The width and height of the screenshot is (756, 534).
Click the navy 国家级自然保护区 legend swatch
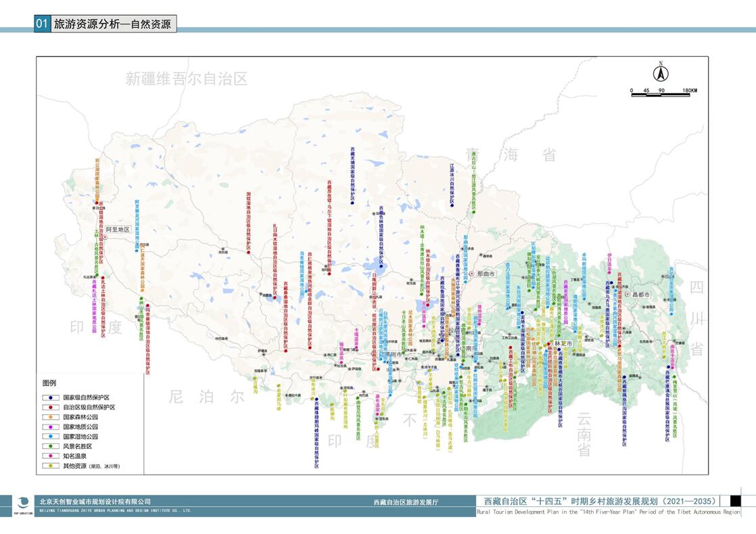coord(49,398)
